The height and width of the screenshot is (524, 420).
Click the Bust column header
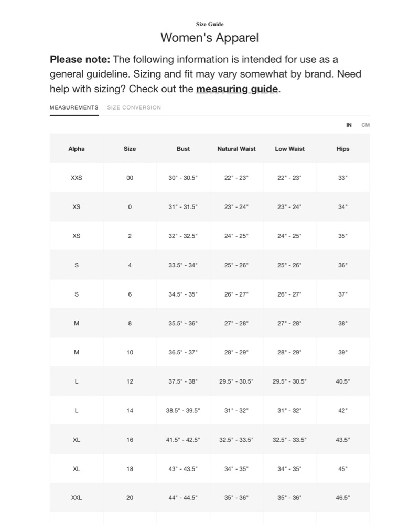pos(183,149)
